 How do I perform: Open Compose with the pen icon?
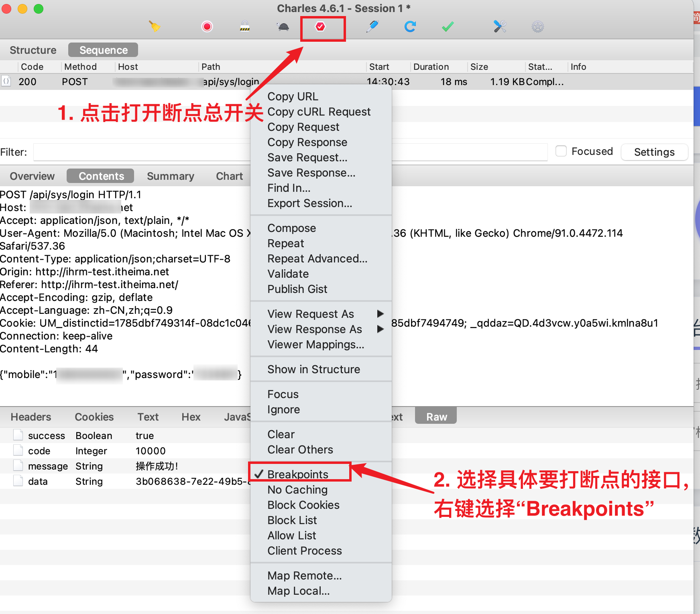click(372, 26)
